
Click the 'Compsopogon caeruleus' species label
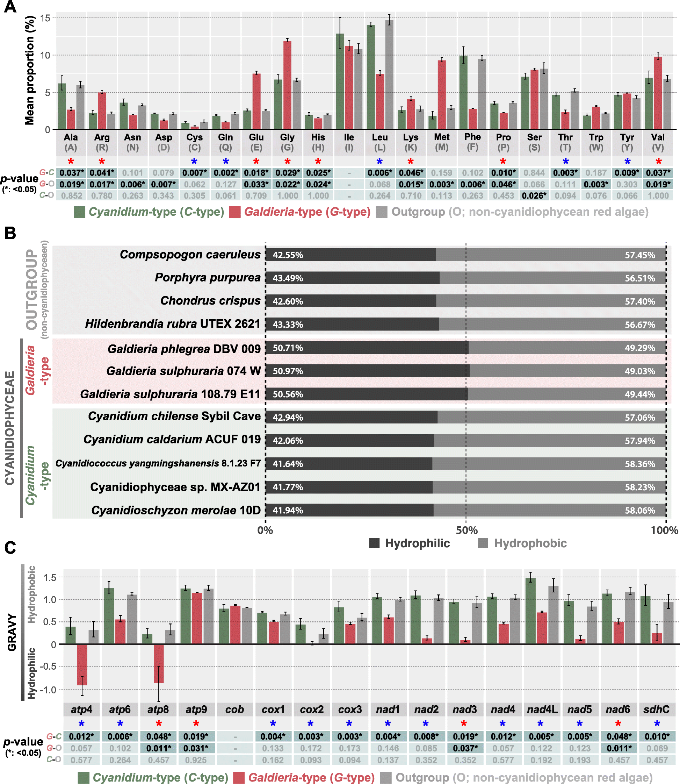click(190, 254)
